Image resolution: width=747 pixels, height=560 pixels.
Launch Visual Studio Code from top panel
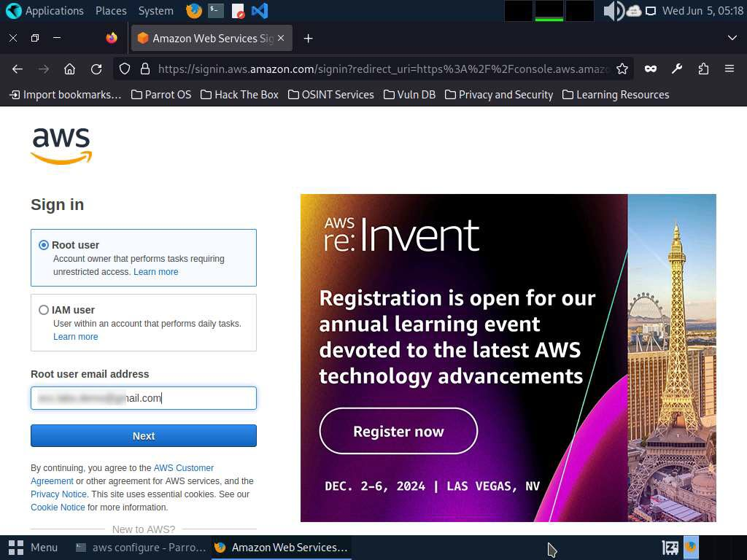259,11
